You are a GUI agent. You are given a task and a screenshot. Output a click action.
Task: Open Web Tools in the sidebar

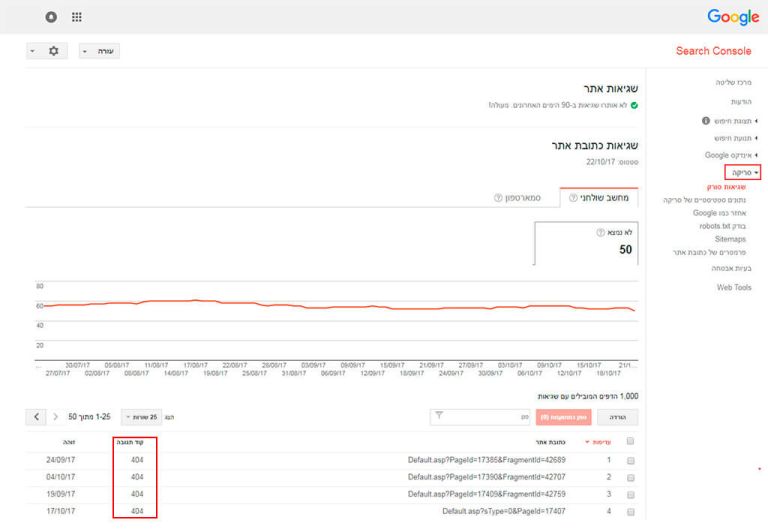pyautogui.click(x=734, y=288)
